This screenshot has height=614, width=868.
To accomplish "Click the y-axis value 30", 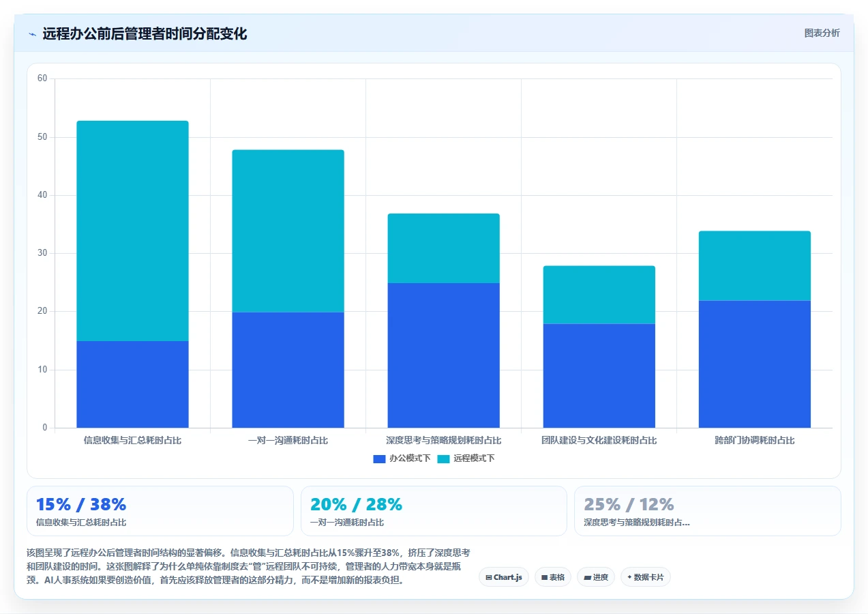I will 42,253.
